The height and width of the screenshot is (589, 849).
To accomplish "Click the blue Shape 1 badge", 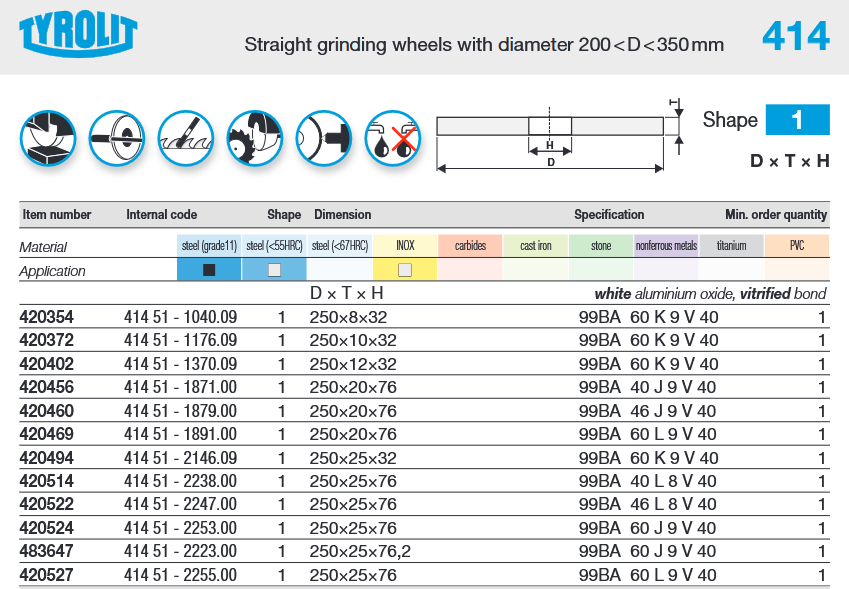I will click(797, 120).
